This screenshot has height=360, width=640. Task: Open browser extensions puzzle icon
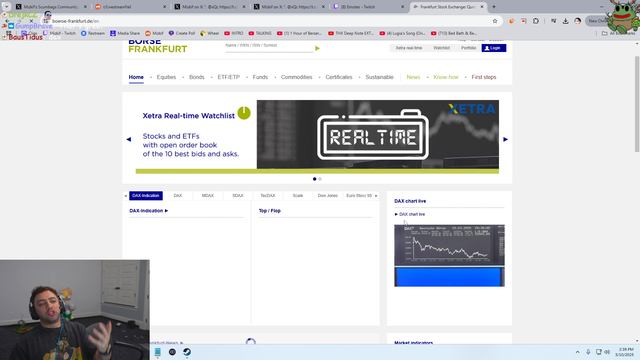536,21
